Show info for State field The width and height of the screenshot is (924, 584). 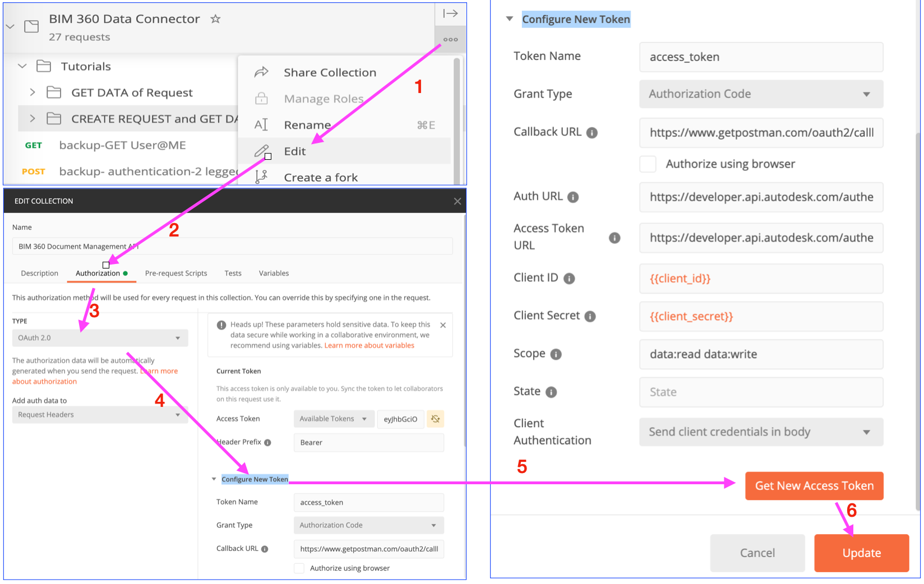pyautogui.click(x=551, y=392)
